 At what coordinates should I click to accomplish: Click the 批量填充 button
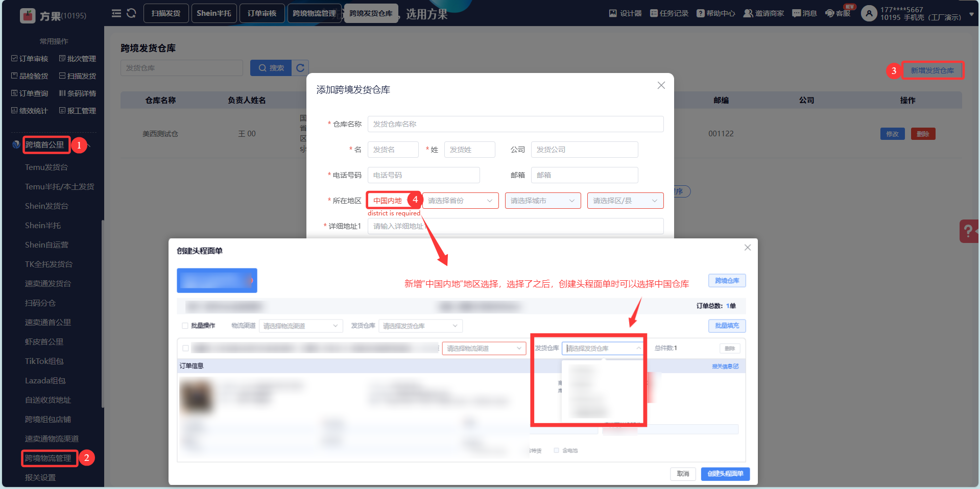click(x=727, y=326)
